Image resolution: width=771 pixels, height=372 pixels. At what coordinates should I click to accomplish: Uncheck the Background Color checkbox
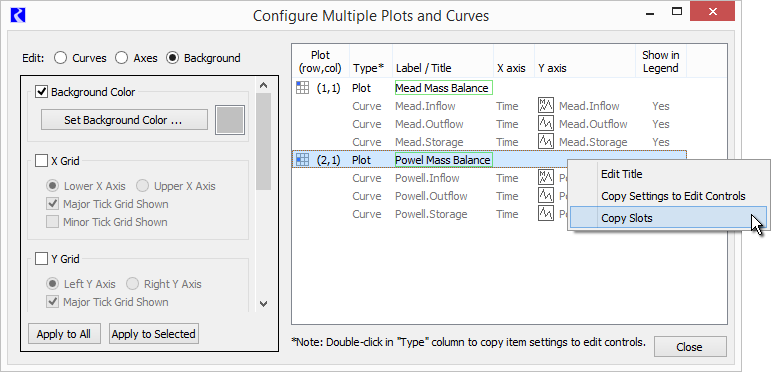pyautogui.click(x=41, y=92)
